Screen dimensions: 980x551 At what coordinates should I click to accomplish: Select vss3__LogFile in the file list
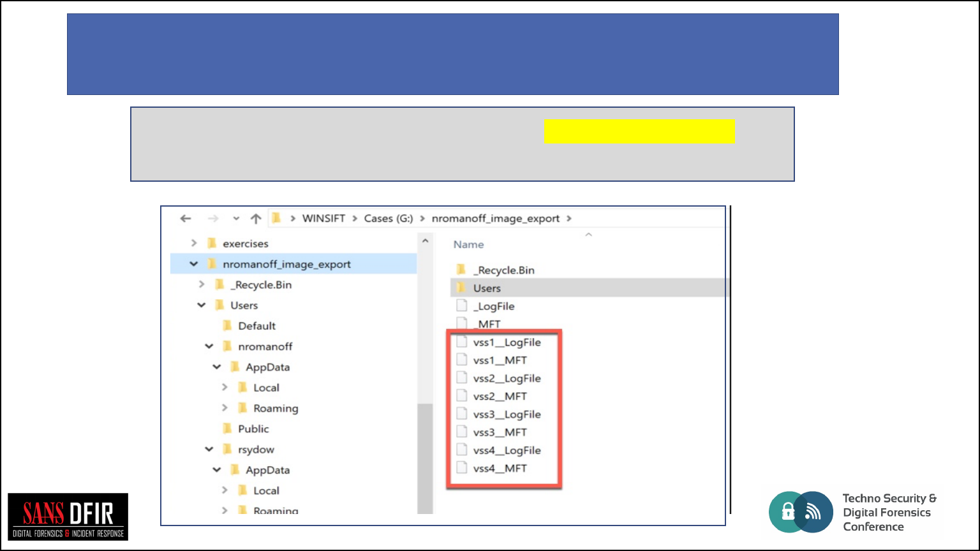point(507,415)
